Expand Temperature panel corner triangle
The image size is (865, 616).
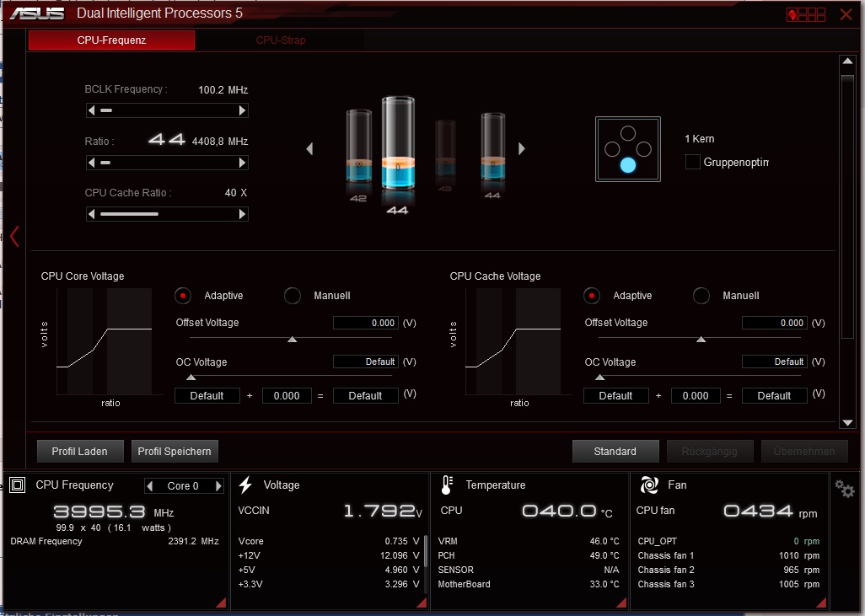[621, 603]
